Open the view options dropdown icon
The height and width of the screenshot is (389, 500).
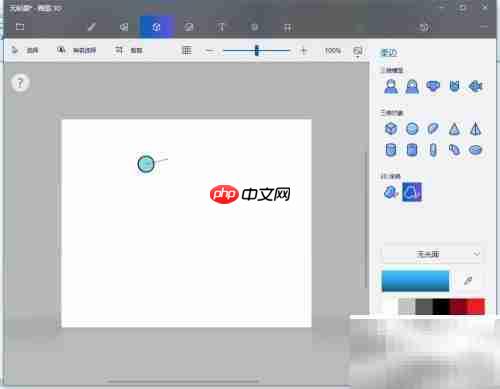[x=358, y=52]
